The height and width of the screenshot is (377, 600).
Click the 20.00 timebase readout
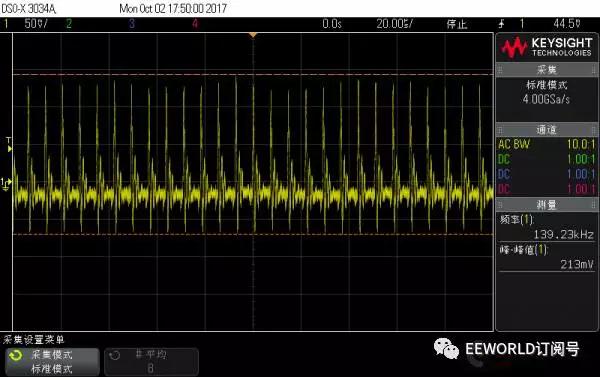[x=395, y=24]
